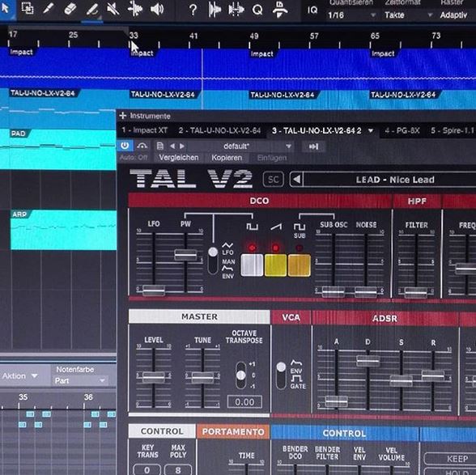This screenshot has height=475, width=476.
Task: Click the ADSR Sustain slider handle
Action: tap(401, 380)
